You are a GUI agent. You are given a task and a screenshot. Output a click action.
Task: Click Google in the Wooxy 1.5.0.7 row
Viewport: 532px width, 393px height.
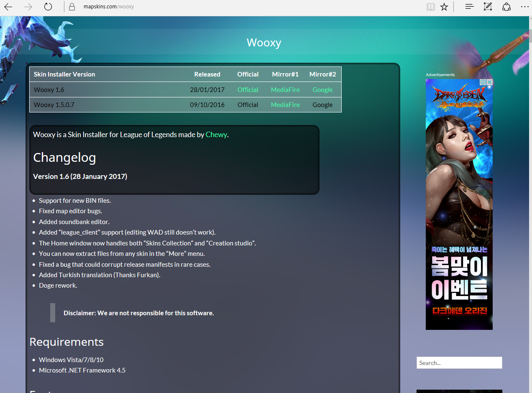[322, 105]
